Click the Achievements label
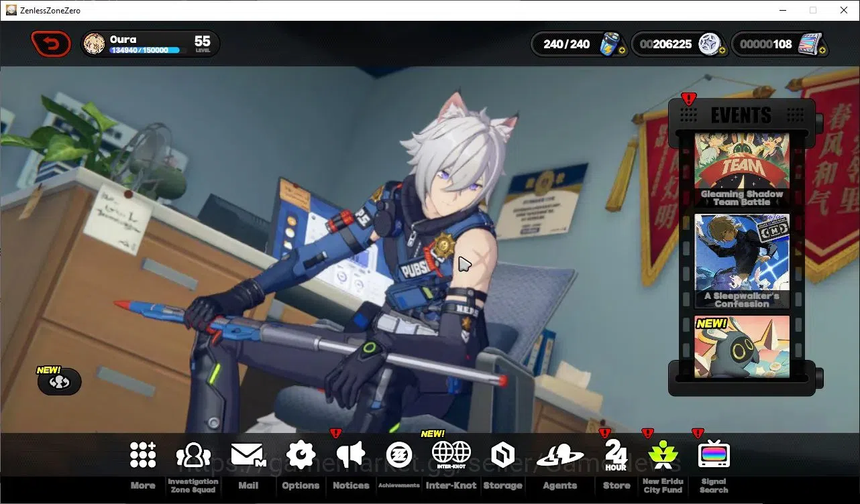This screenshot has width=860, height=504. (399, 485)
